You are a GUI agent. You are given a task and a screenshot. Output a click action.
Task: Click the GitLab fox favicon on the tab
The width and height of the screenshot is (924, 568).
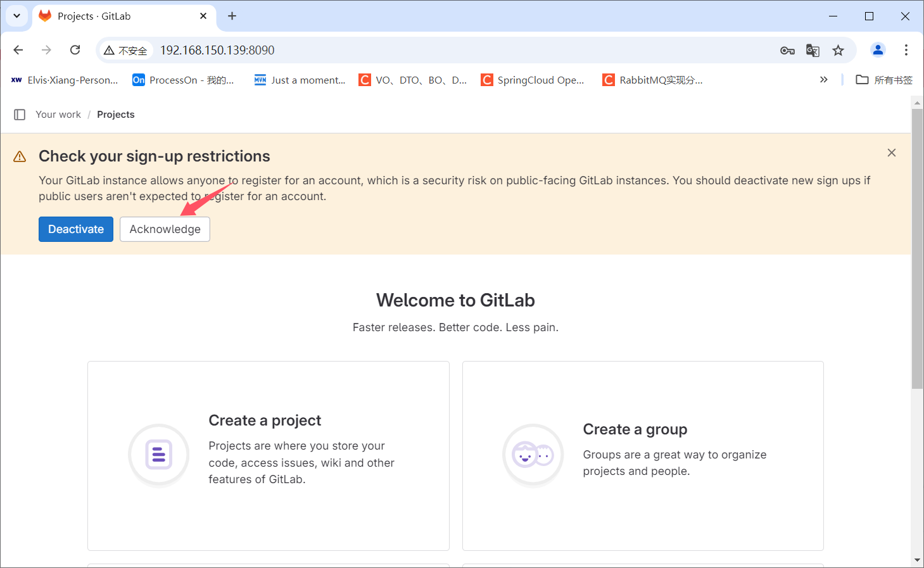tap(45, 16)
